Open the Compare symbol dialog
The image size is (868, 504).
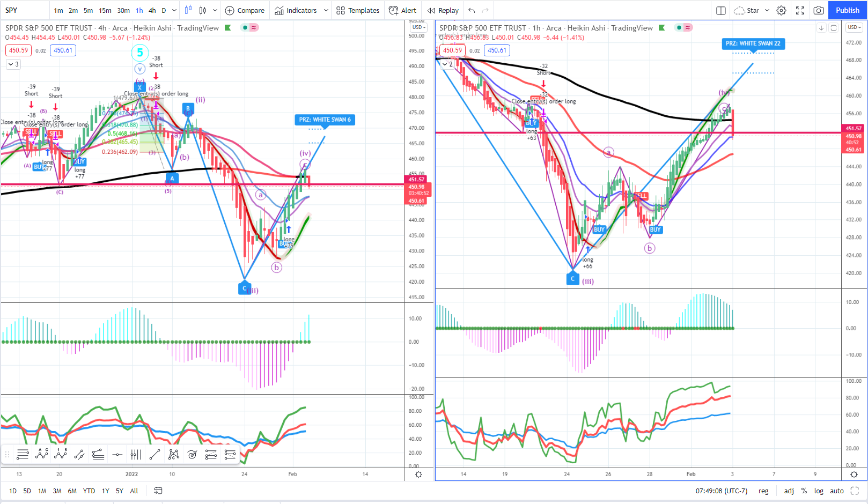click(245, 10)
